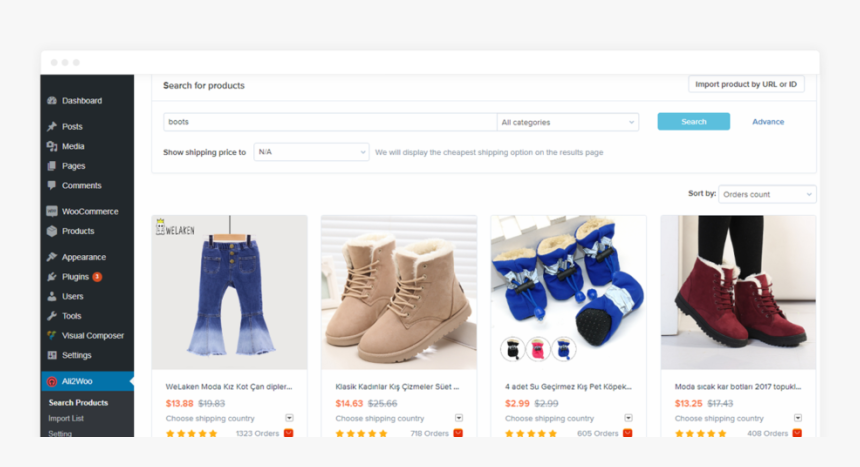The height and width of the screenshot is (467, 860).
Task: Click the Search Products submenu item
Action: point(78,403)
